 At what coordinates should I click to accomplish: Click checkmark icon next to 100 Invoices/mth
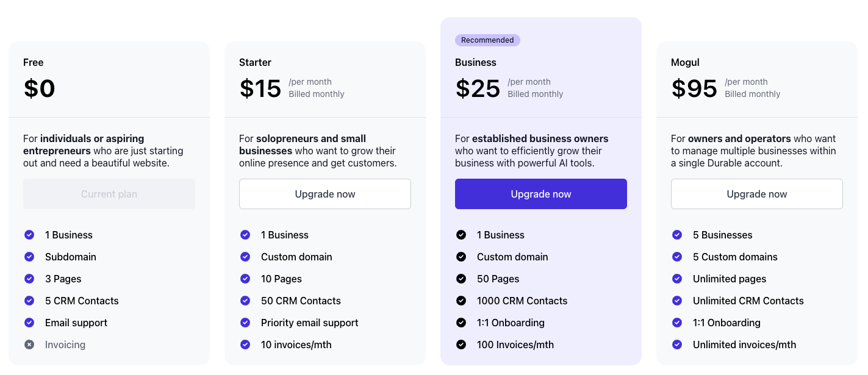pyautogui.click(x=461, y=345)
